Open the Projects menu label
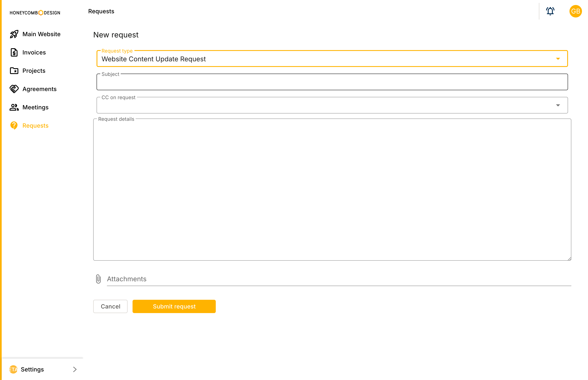The height and width of the screenshot is (380, 588). (34, 70)
